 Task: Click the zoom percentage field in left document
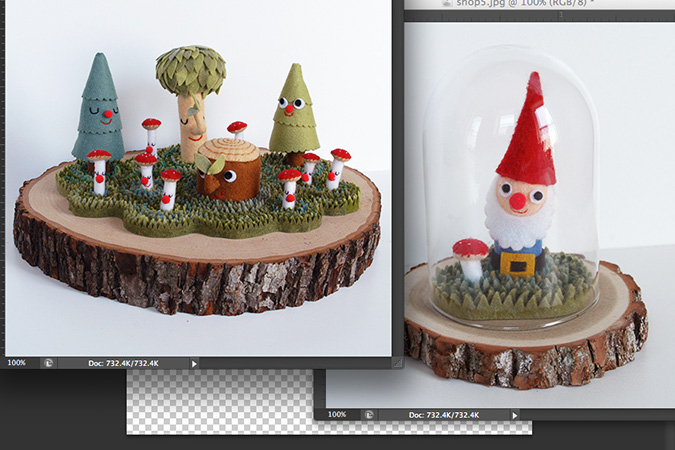pyautogui.click(x=18, y=363)
